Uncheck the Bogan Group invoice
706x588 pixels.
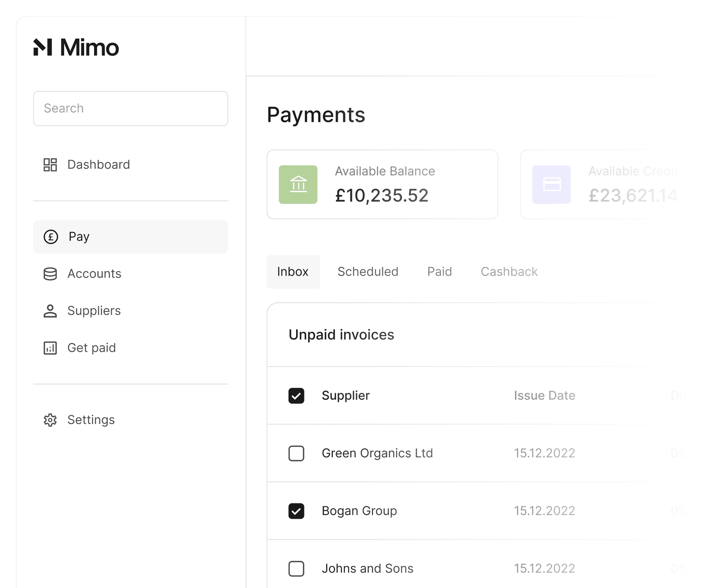click(x=296, y=511)
